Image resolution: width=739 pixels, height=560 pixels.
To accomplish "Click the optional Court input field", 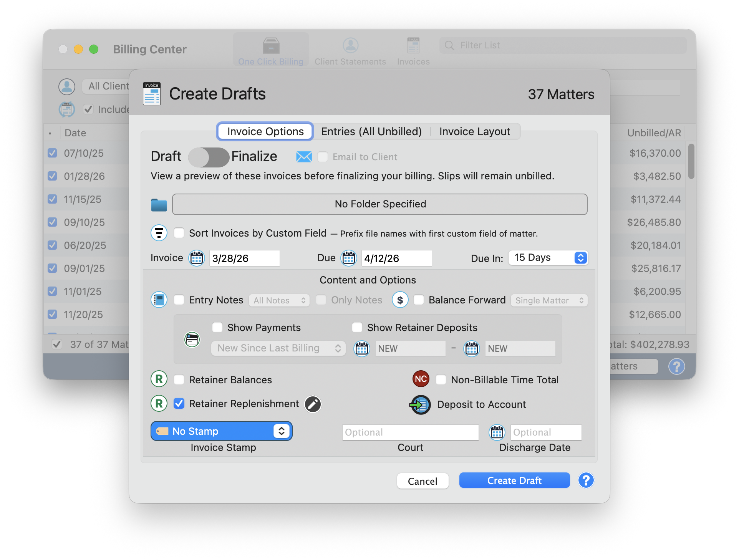I will click(x=410, y=432).
